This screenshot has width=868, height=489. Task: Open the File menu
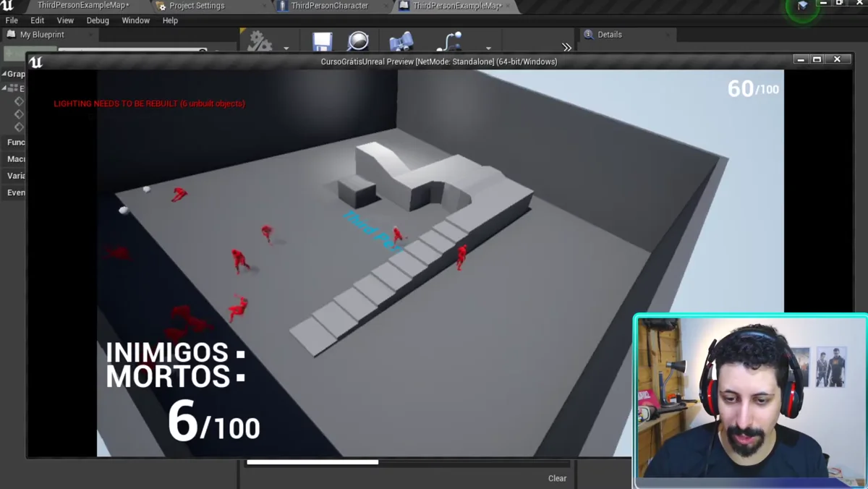[12, 20]
